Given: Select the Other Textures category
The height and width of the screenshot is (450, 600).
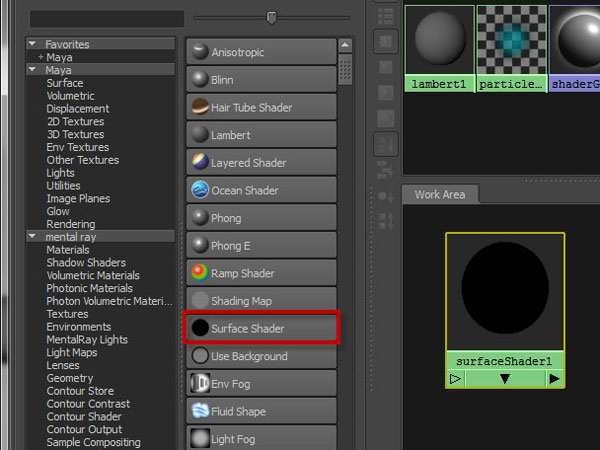Looking at the screenshot, I should pos(83,160).
